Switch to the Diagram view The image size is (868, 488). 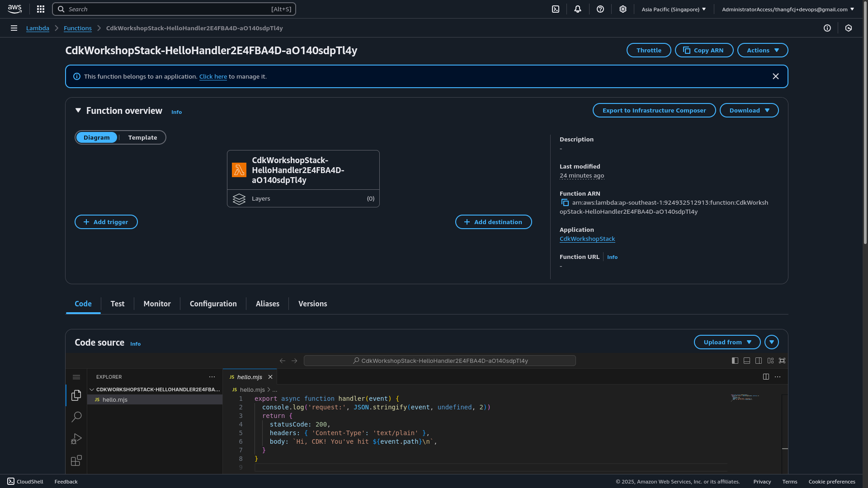tap(96, 137)
